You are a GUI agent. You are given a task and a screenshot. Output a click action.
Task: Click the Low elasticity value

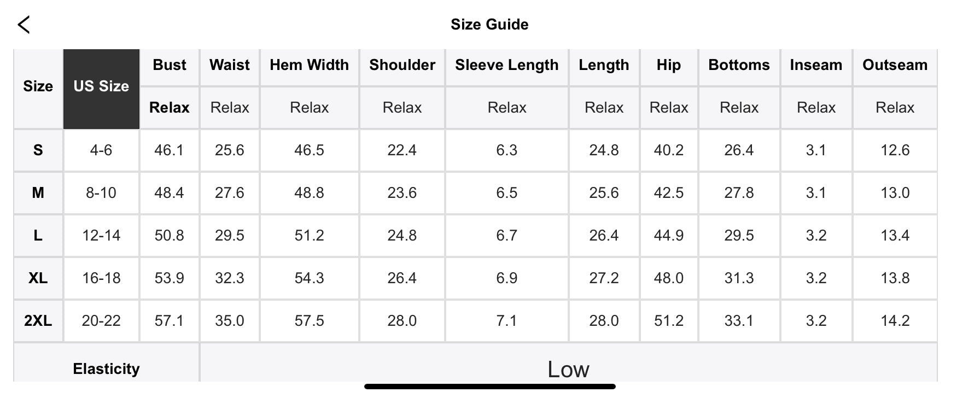(568, 370)
